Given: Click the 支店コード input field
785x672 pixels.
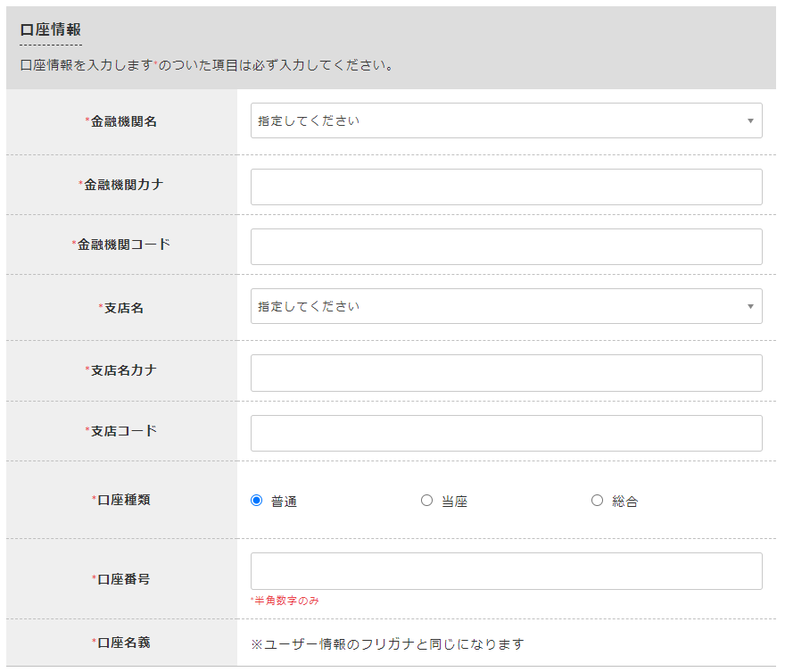Looking at the screenshot, I should [505, 433].
